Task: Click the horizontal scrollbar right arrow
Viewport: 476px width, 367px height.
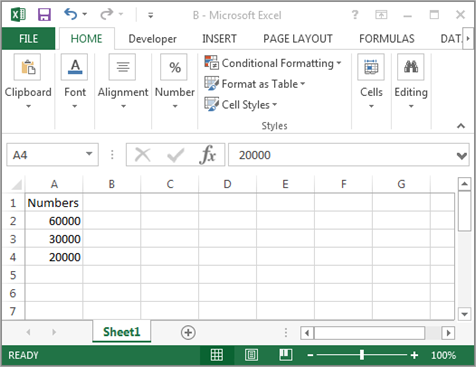Action: coord(448,333)
